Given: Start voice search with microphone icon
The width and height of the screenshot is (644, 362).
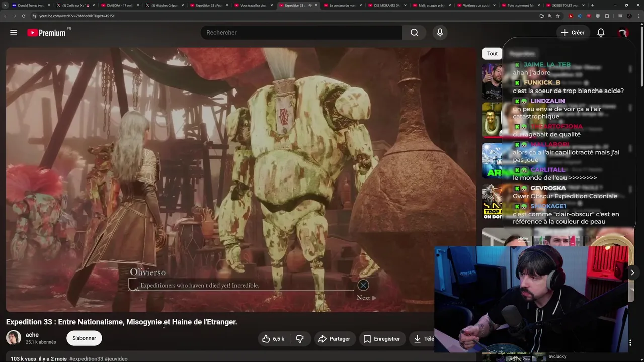Looking at the screenshot, I should (x=440, y=33).
